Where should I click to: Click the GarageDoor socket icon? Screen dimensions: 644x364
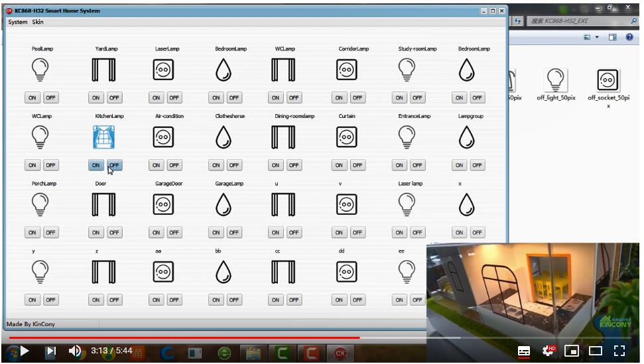(x=163, y=205)
